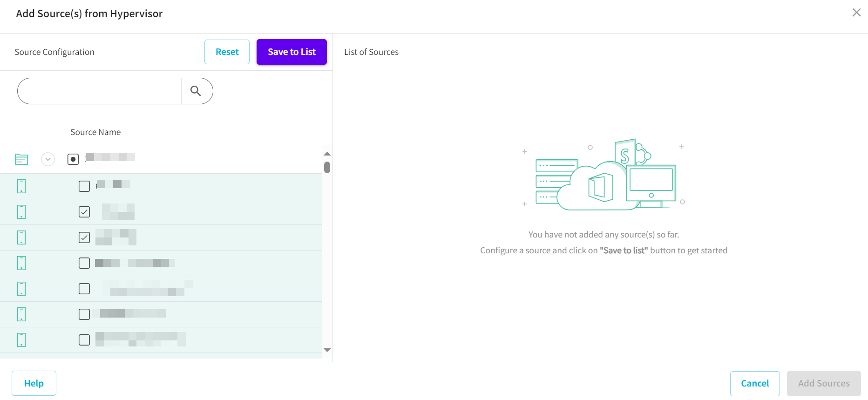The width and height of the screenshot is (868, 400).
Task: Collapse the parent group with chevron
Action: pyautogui.click(x=48, y=159)
